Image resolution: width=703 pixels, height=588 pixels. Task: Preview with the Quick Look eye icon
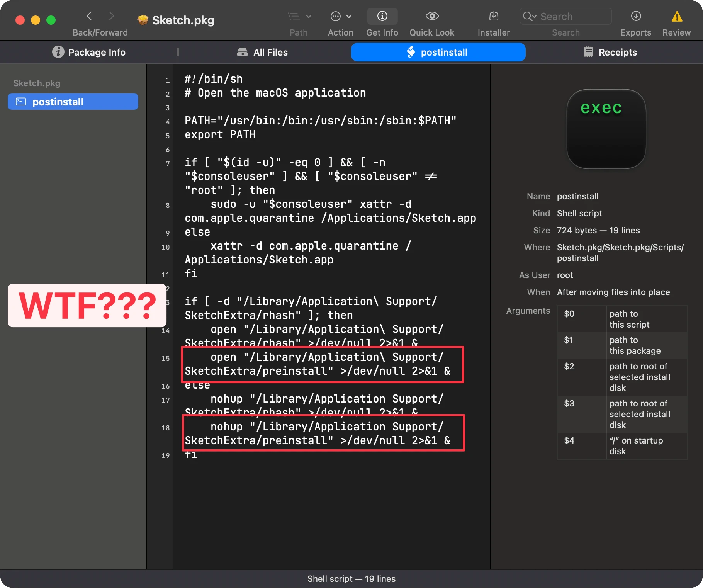coord(432,16)
